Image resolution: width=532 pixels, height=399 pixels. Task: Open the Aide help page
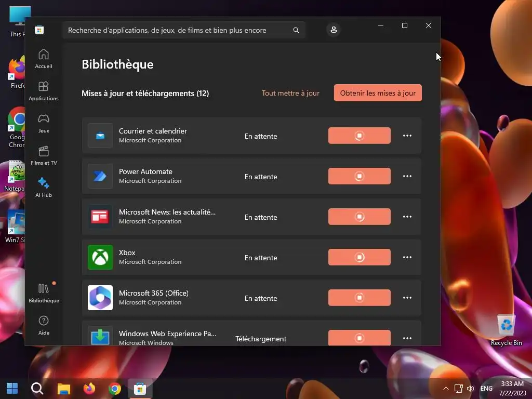click(x=44, y=325)
